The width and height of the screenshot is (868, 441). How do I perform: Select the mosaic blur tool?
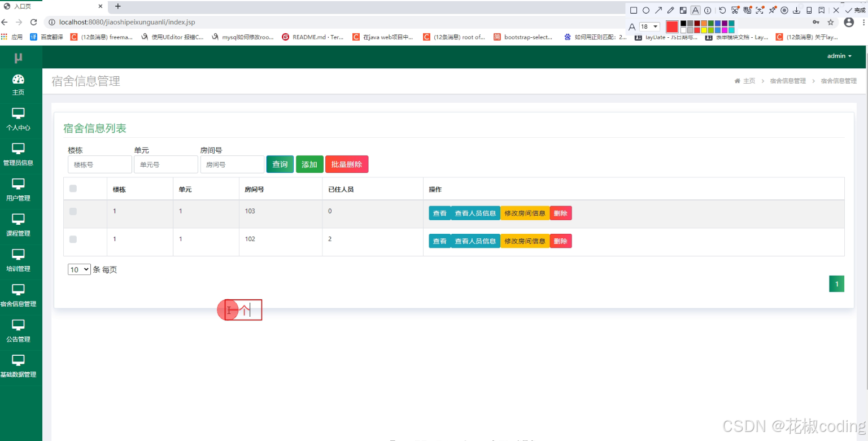[x=683, y=10]
